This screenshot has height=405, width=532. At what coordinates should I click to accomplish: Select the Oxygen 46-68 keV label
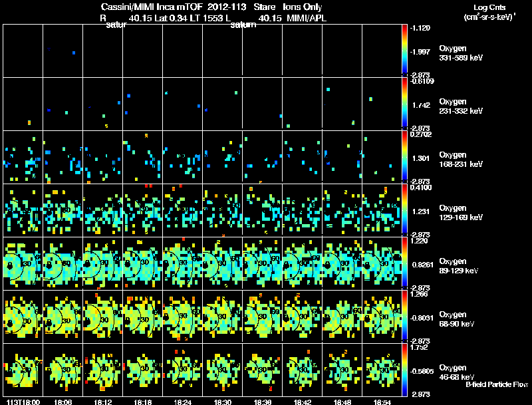[x=457, y=372]
